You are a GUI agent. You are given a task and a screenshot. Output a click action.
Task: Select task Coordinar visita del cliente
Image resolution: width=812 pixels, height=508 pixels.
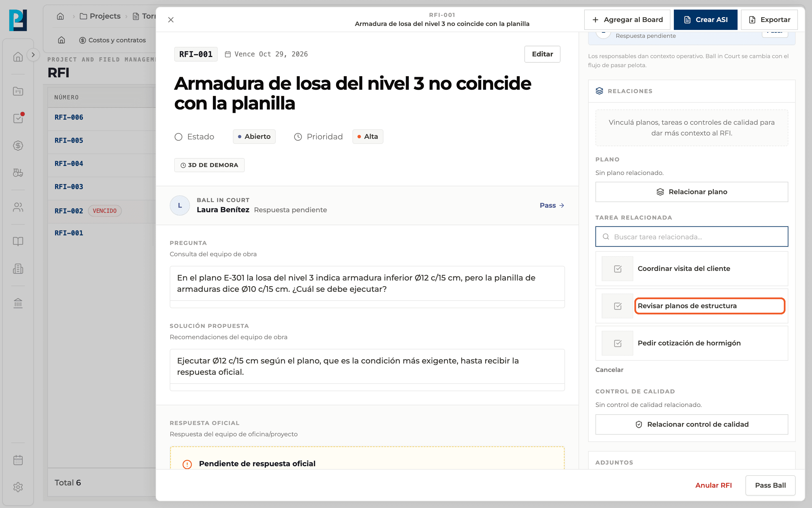point(692,269)
